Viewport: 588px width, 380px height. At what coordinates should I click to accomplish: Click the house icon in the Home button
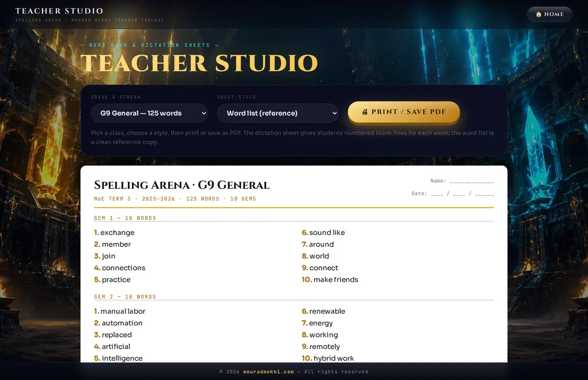click(539, 14)
